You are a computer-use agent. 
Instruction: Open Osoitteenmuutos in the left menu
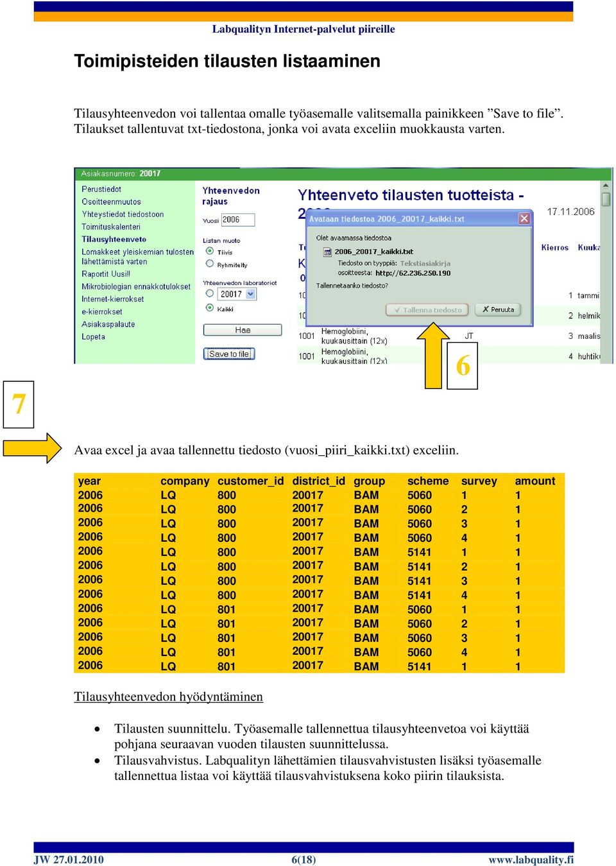click(111, 202)
